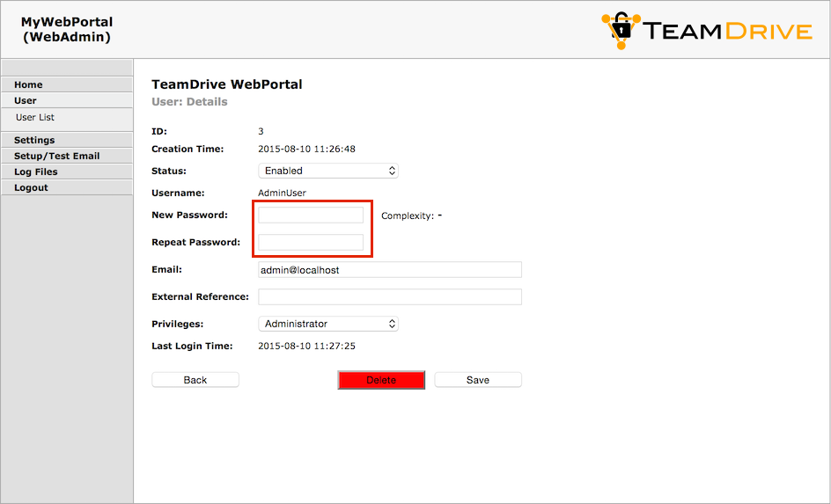Click the TeamDrive logo
This screenshot has height=504, width=831.
(x=707, y=32)
